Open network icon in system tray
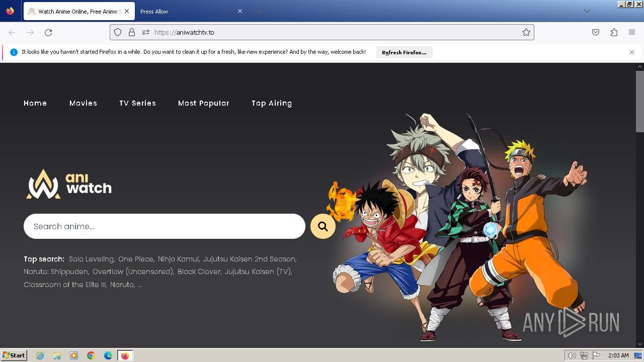 coord(584,355)
